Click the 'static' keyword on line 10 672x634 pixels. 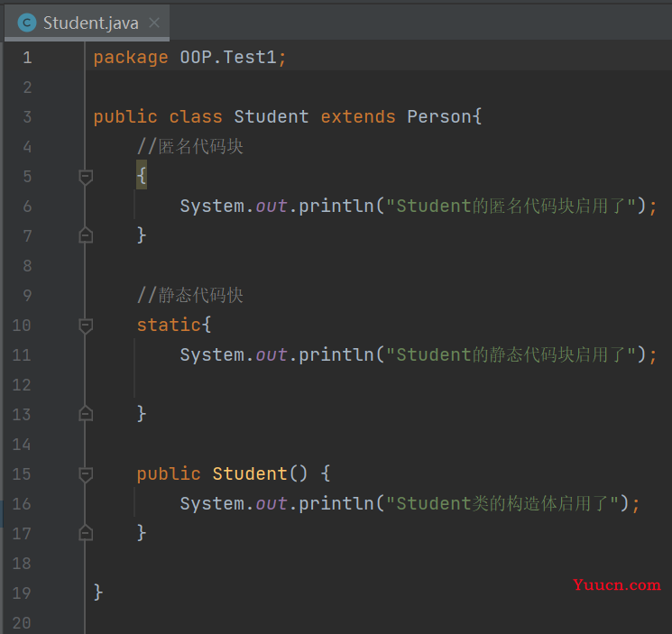169,325
